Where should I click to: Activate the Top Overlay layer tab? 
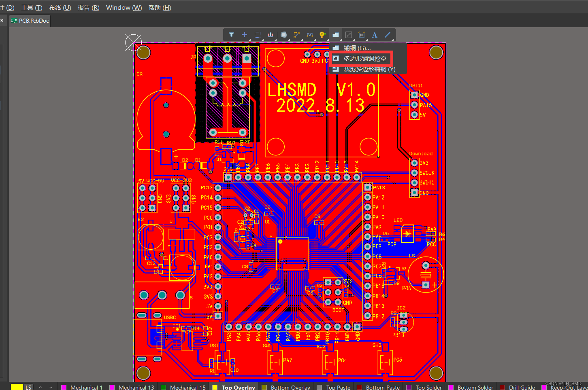(234, 387)
